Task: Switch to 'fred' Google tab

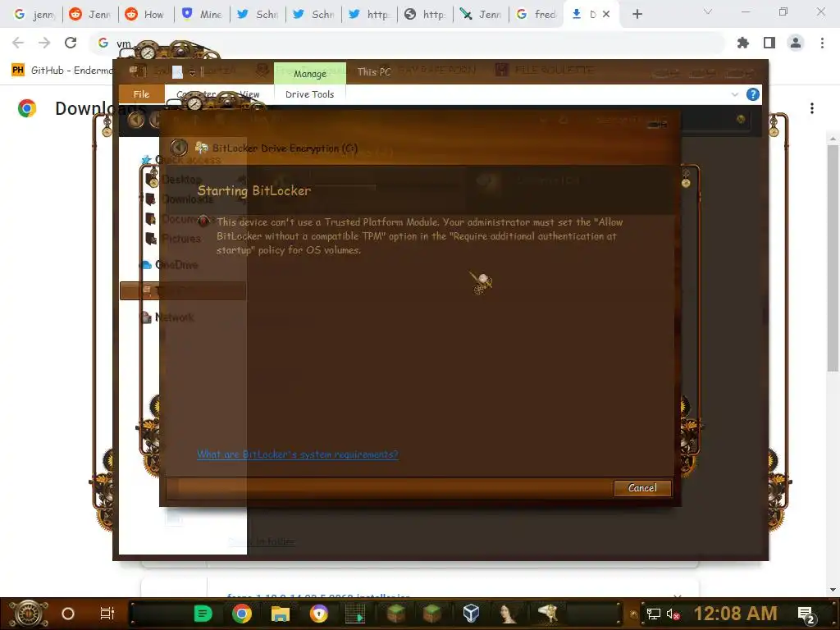Action: [536, 15]
